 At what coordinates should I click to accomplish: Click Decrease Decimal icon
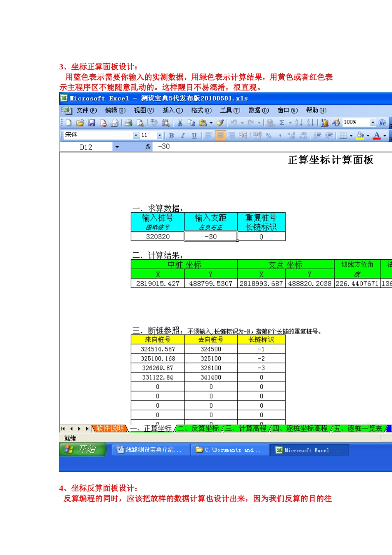[x=303, y=135]
